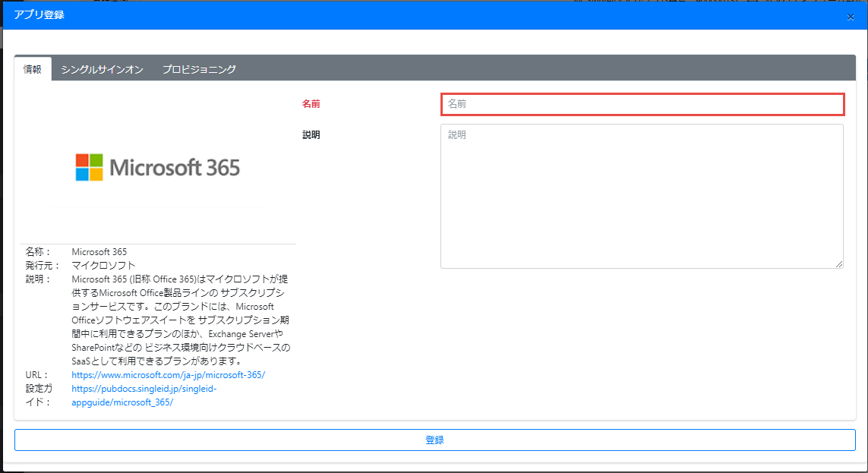The width and height of the screenshot is (868, 473).
Task: Grab the 説明 textarea resize handle
Action: (839, 263)
